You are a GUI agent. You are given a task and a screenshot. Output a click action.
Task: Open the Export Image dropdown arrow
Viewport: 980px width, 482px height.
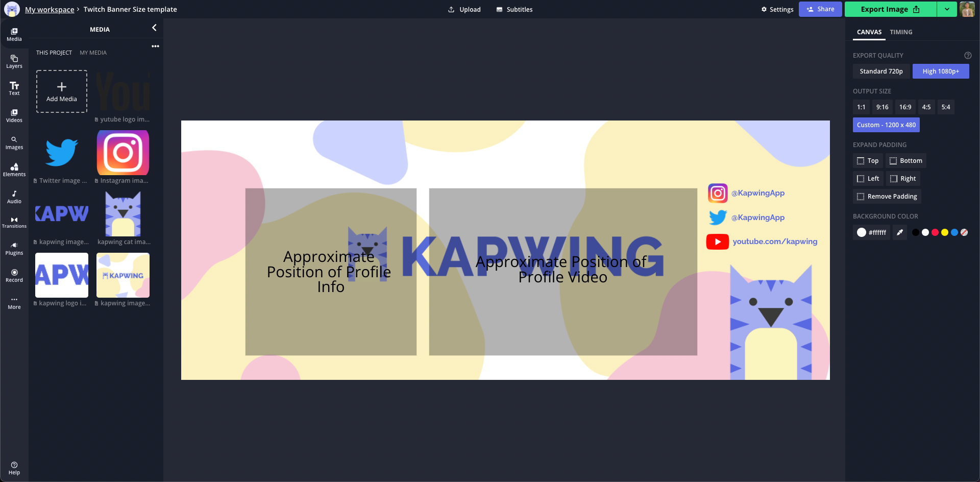(947, 9)
